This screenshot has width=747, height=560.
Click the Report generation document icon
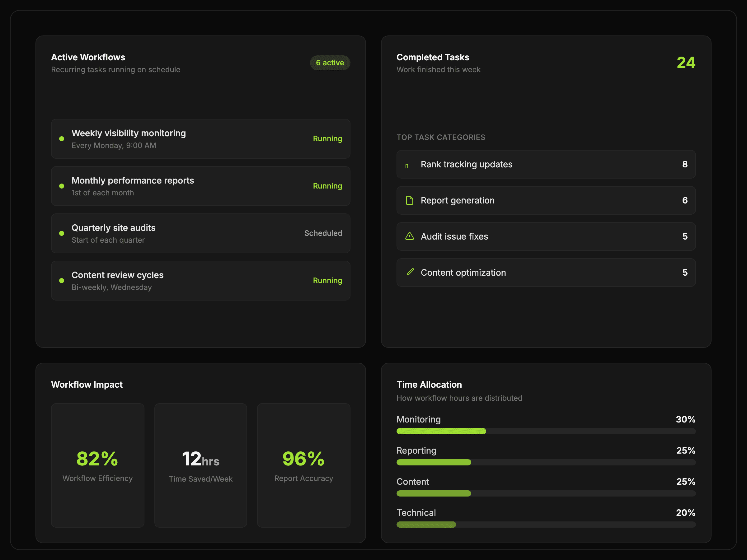409,200
